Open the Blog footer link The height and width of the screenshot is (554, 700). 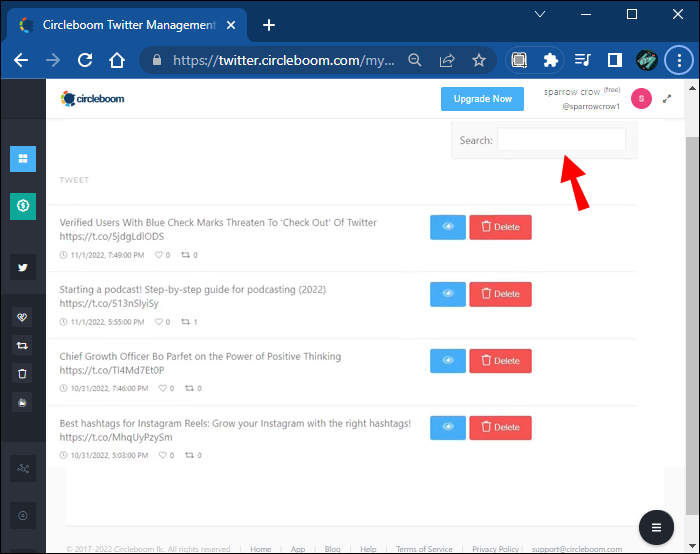pos(332,549)
